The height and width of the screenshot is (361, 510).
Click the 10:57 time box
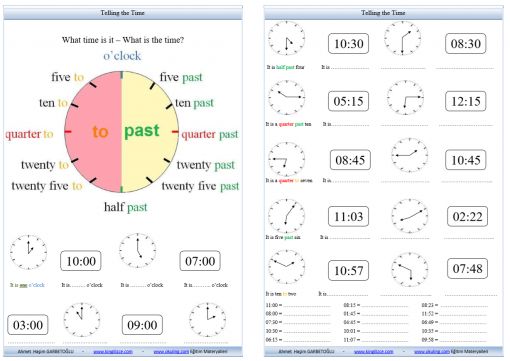(x=348, y=270)
